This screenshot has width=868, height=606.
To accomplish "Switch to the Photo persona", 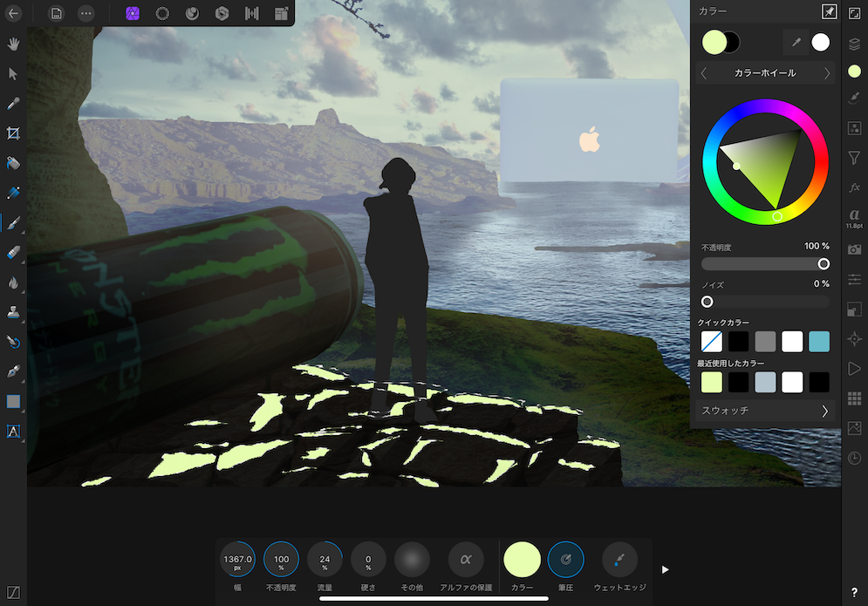I will coord(132,13).
